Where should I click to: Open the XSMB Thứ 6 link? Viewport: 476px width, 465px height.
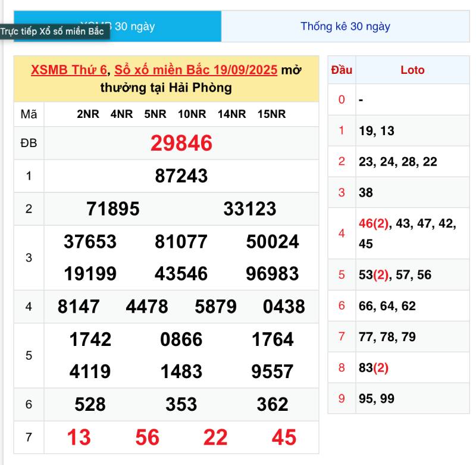coord(69,70)
